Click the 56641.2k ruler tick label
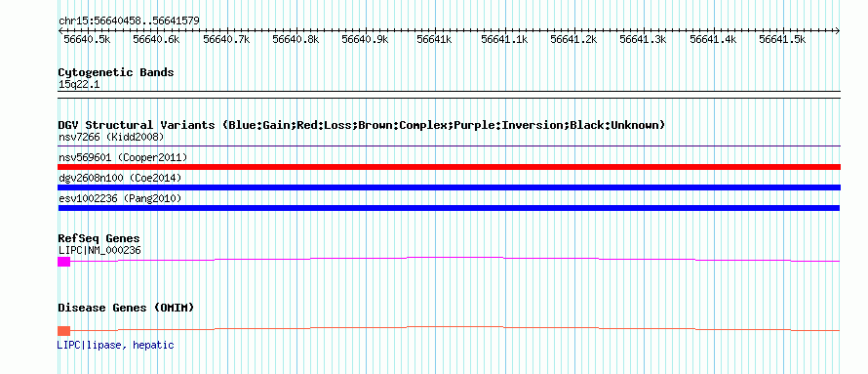 573,40
